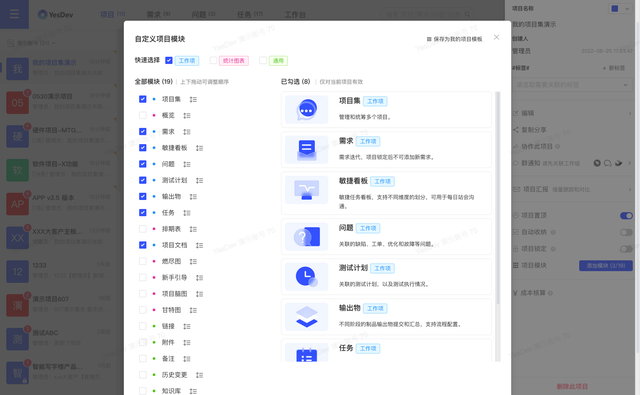Click the AP avatar for APP v3.5 版本

click(x=18, y=204)
